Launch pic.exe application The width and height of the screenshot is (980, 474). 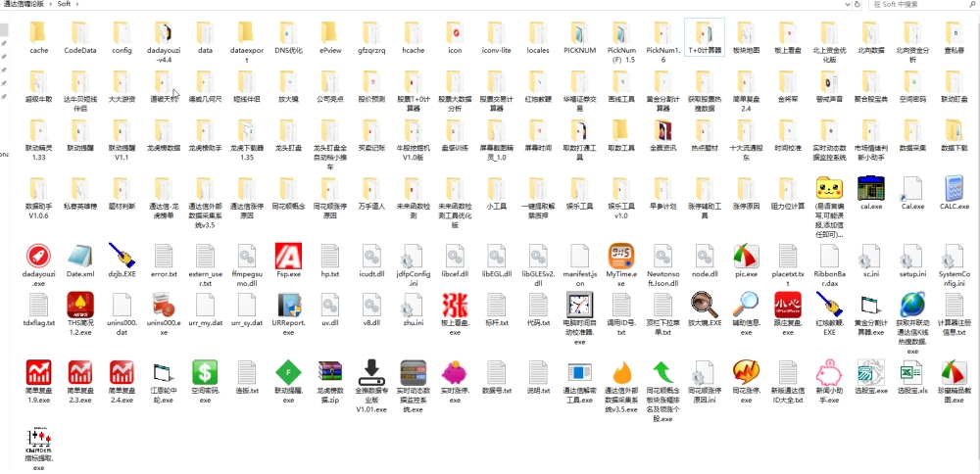[x=746, y=256]
